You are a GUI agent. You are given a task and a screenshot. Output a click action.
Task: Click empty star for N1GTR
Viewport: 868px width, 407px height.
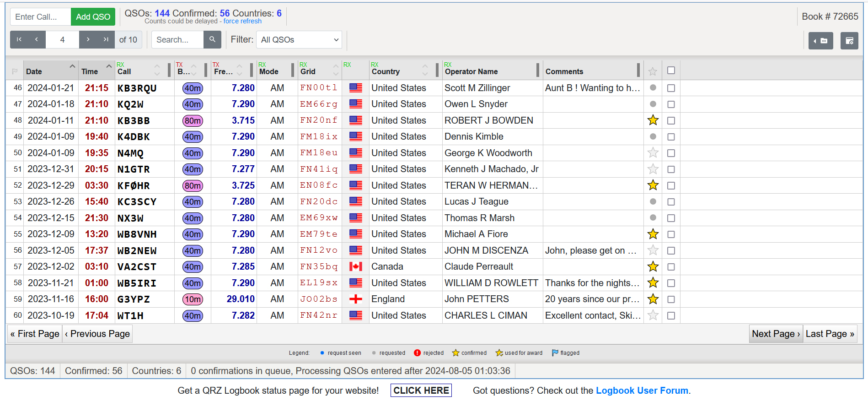[x=653, y=169]
